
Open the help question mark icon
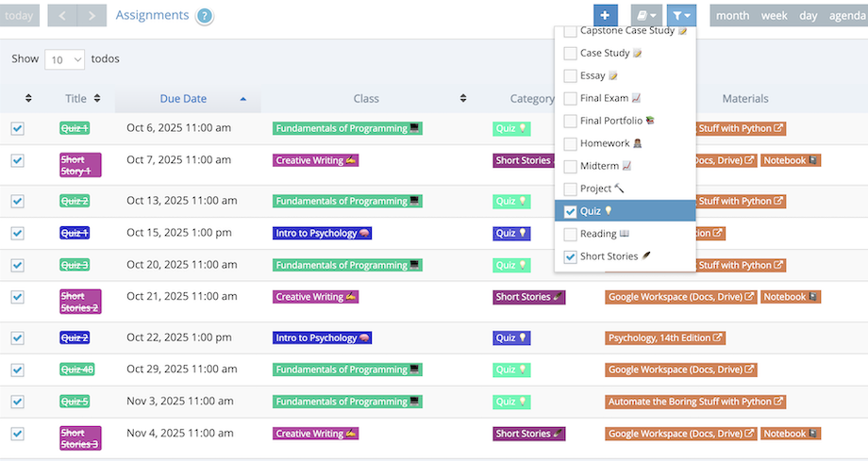click(x=205, y=16)
